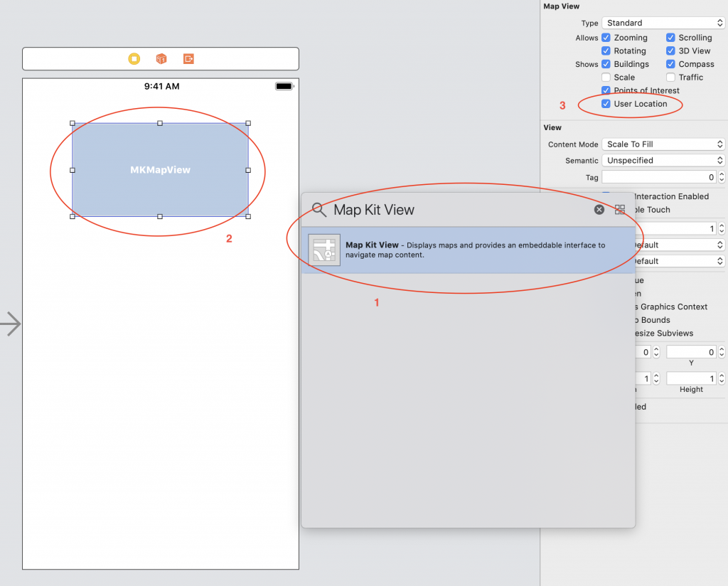Enable the Scale checkbox
This screenshot has width=728, height=586.
pos(606,77)
